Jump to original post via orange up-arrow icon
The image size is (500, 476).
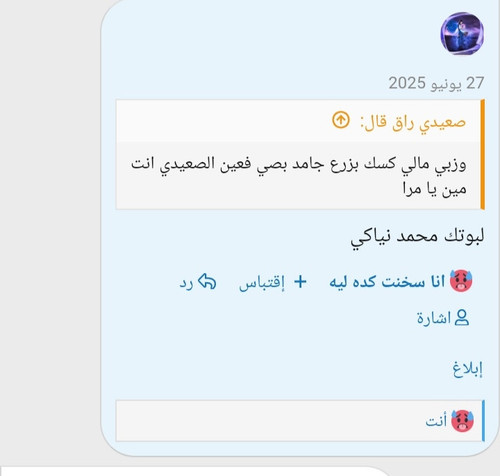coord(341,120)
